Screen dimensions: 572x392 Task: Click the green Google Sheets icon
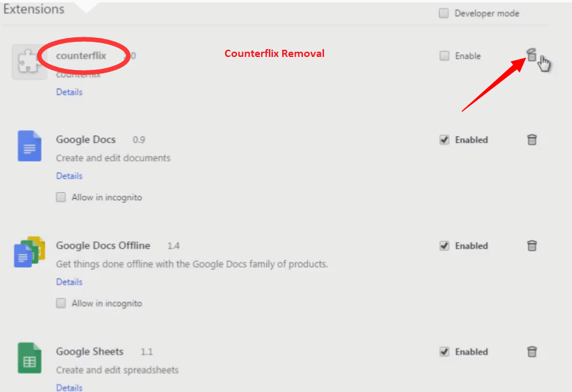(x=29, y=358)
